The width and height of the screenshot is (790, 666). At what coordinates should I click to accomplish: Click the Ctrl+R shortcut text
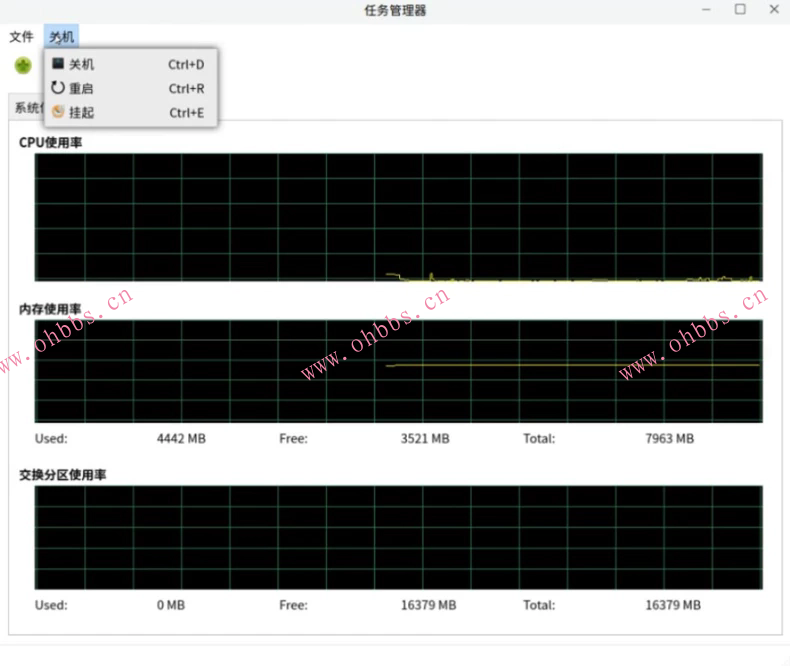coord(186,89)
